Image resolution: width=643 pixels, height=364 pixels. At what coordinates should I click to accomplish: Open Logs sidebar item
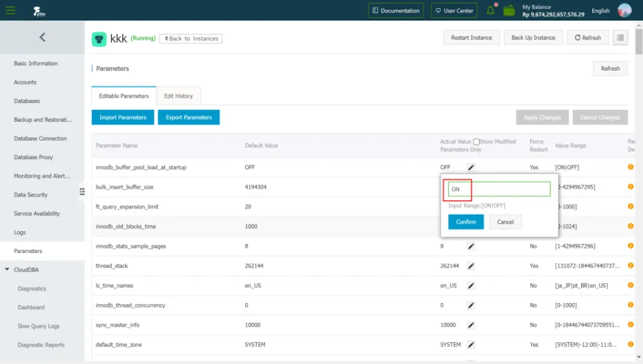pos(20,232)
